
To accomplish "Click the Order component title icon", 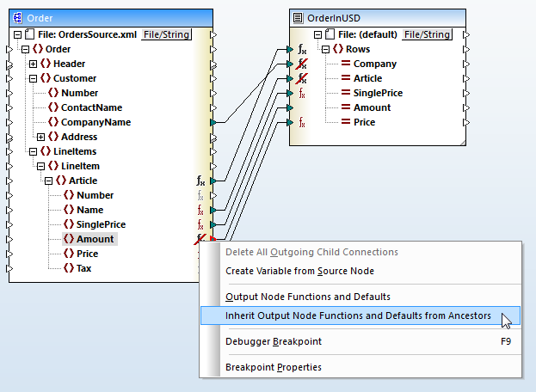I will (x=17, y=17).
